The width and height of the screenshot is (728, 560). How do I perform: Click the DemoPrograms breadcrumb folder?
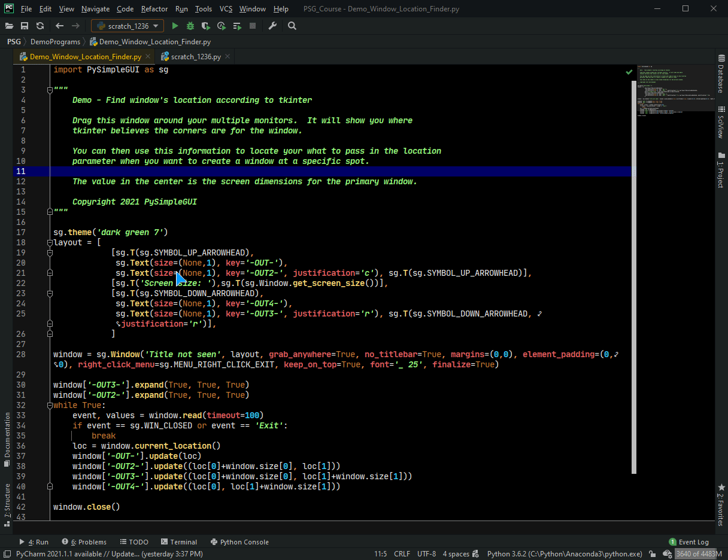pos(55,42)
